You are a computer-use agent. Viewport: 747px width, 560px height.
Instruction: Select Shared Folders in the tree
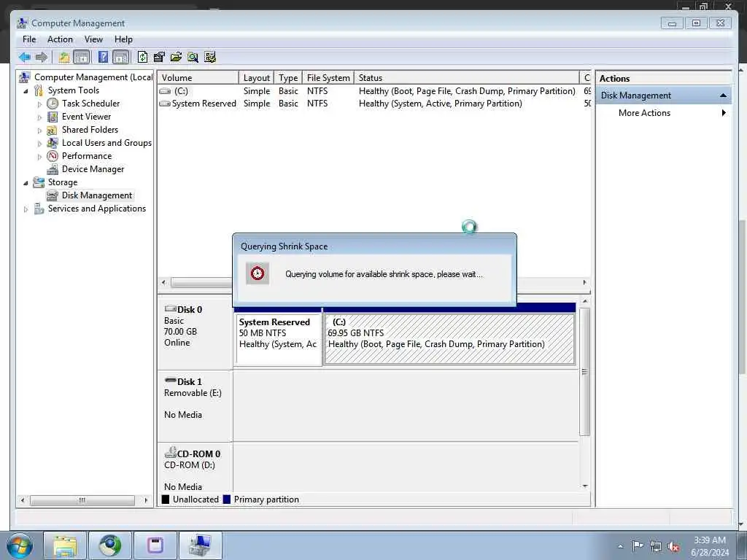(x=90, y=130)
